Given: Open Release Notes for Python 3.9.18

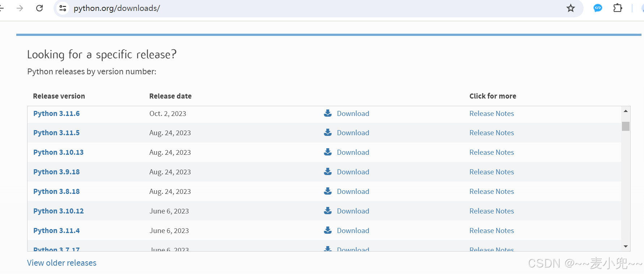Looking at the screenshot, I should tap(492, 172).
